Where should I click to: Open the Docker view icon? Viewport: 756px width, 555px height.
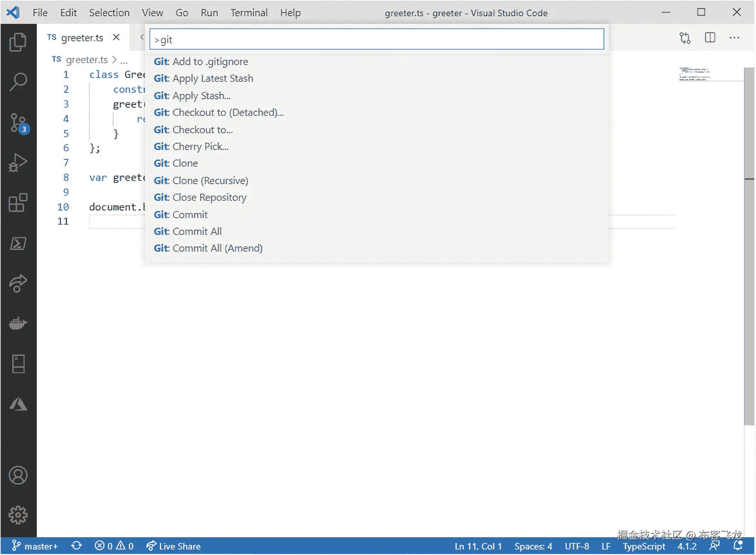[x=18, y=323]
